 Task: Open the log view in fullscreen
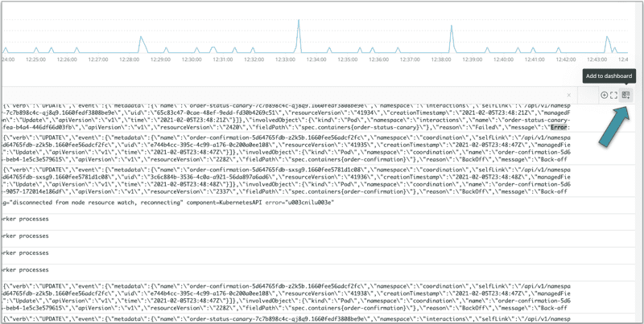click(614, 95)
